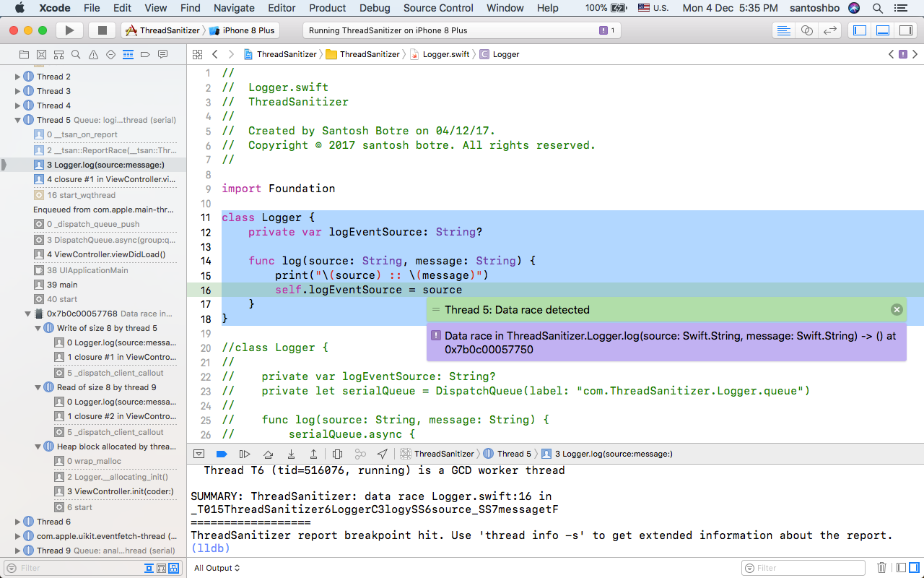924x578 pixels.
Task: Show the Version editor
Action: (831, 30)
